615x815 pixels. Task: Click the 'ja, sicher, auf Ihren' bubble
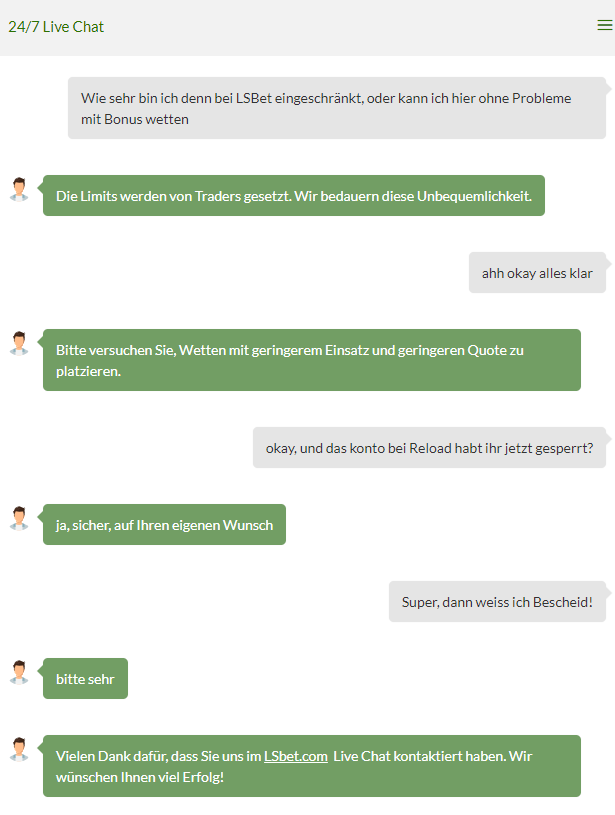pos(164,524)
